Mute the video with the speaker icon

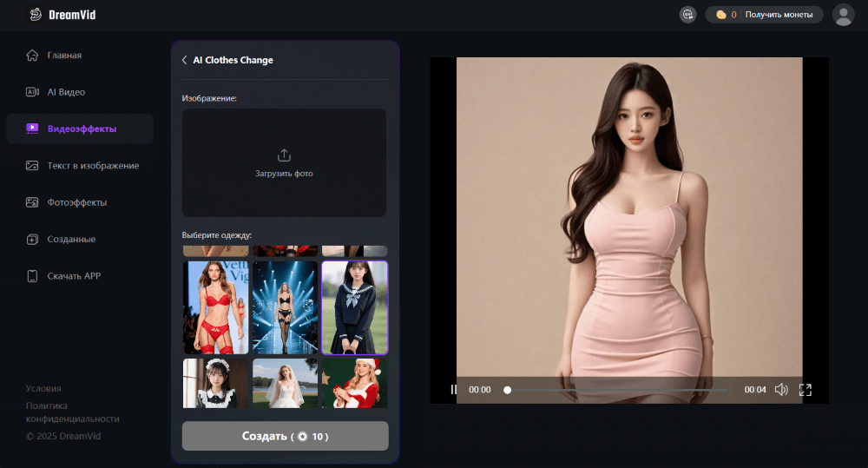coord(781,390)
